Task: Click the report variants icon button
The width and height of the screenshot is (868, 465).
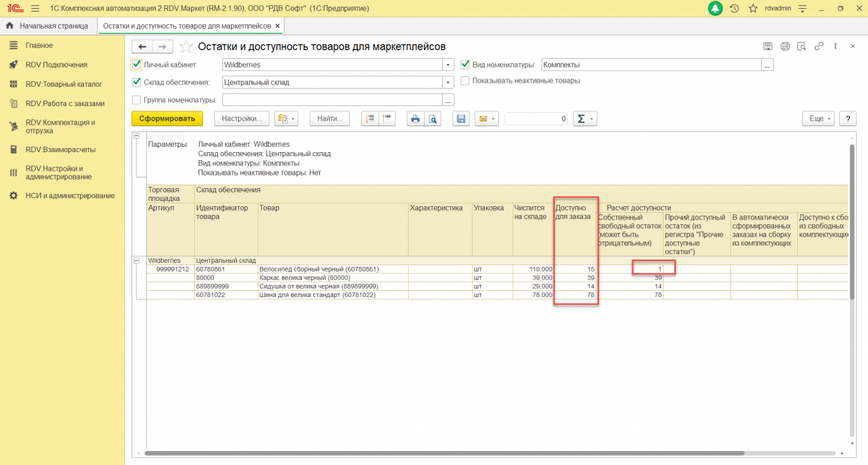Action: tap(286, 119)
